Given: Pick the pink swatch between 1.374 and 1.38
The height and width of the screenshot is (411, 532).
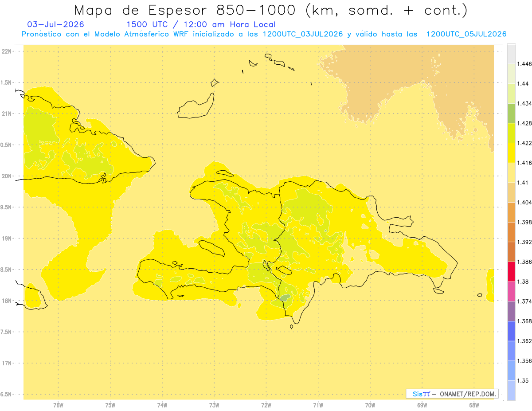Looking at the screenshot, I should click(x=511, y=291).
